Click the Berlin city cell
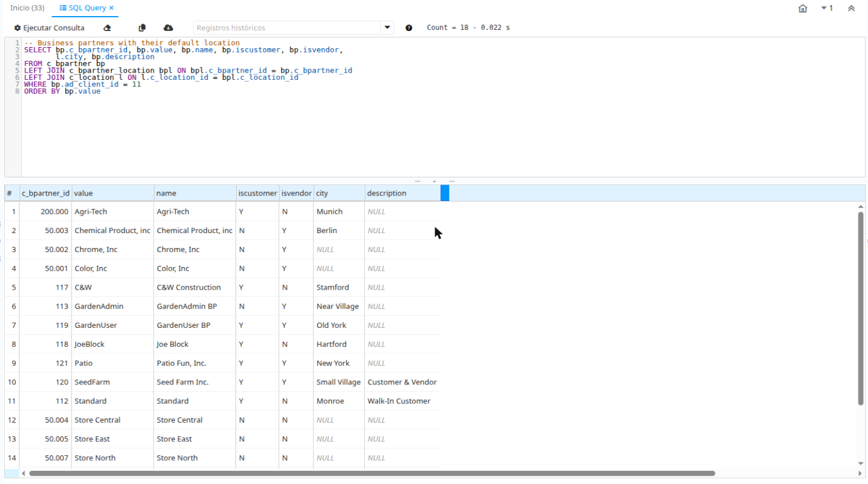The image size is (868, 484). tap(339, 231)
